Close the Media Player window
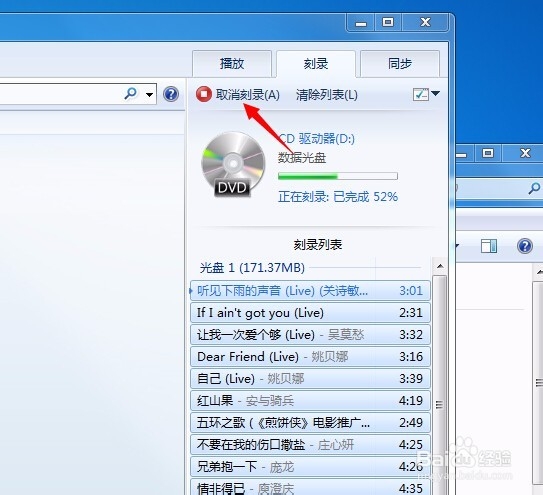The image size is (543, 495). [425, 23]
